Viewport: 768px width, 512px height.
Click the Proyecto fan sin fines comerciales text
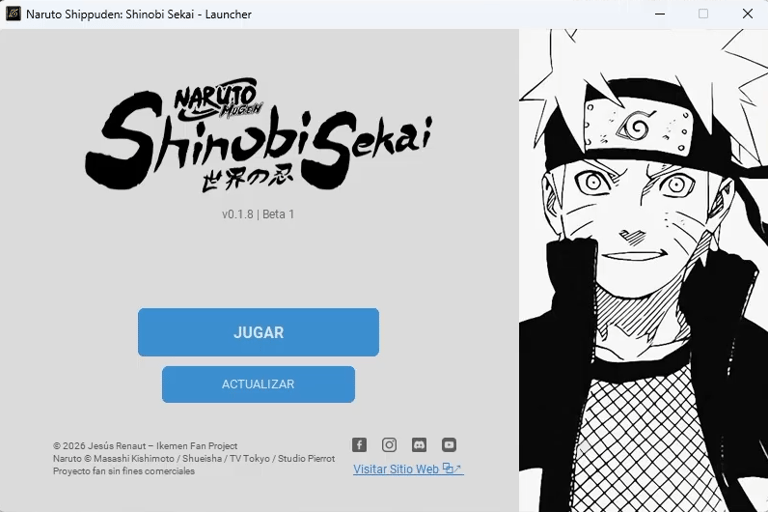click(124, 471)
